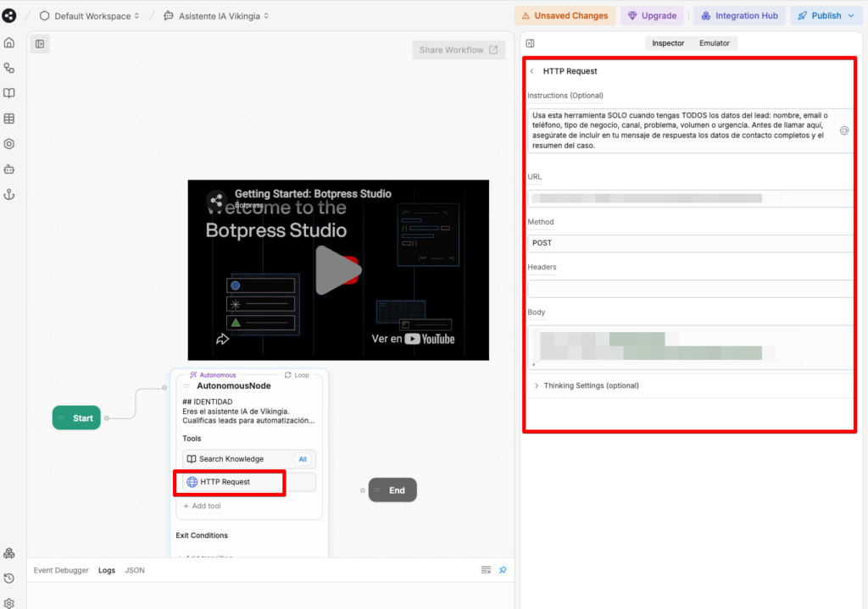The image size is (868, 609).
Task: Open the Home icon in left sidebar
Action: [9, 42]
